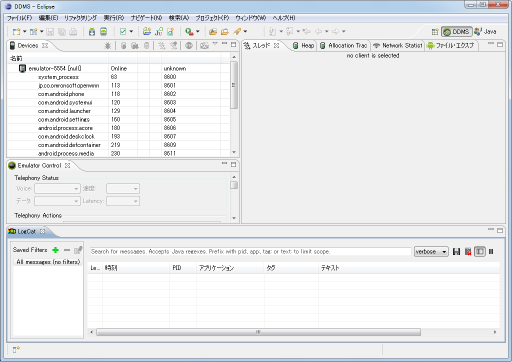Save the LogCat log to file

[x=456, y=252]
